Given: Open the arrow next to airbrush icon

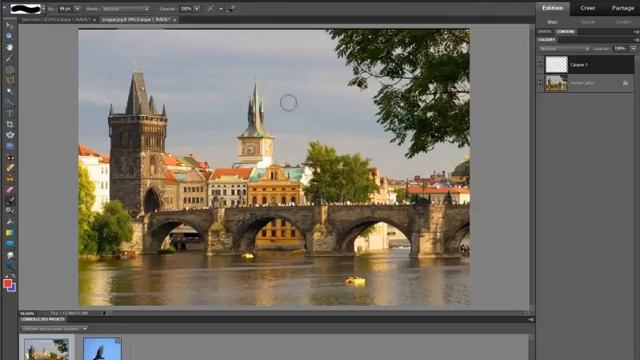Looking at the screenshot, I should (x=220, y=9).
